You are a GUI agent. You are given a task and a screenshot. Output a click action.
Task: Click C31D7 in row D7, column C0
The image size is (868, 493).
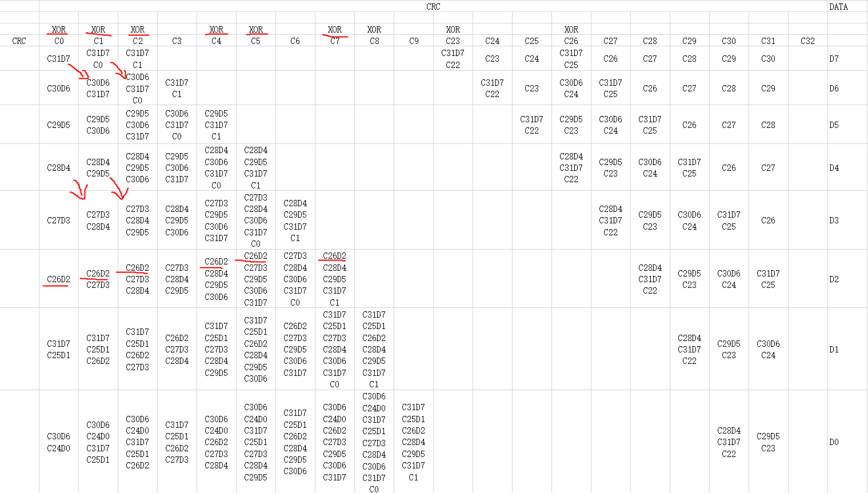tap(59, 59)
